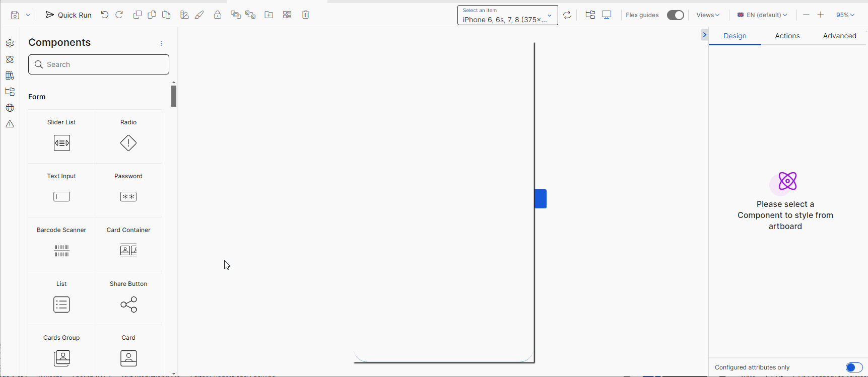
Task: Switch to the Actions tab
Action: (787, 36)
